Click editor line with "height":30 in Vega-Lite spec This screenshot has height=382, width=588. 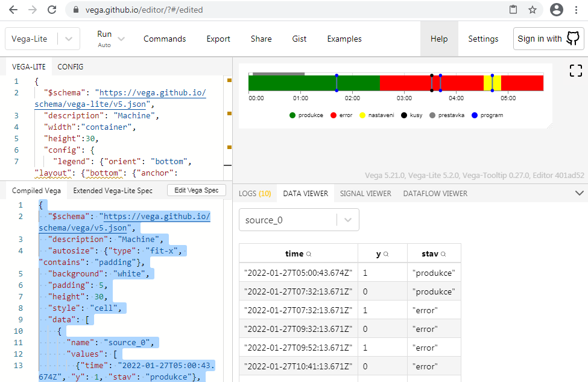pyautogui.click(x=71, y=138)
